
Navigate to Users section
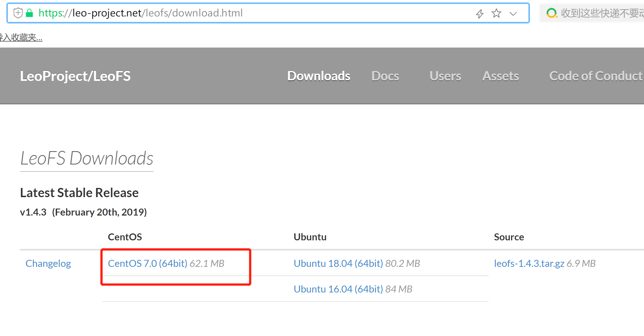pyautogui.click(x=445, y=76)
